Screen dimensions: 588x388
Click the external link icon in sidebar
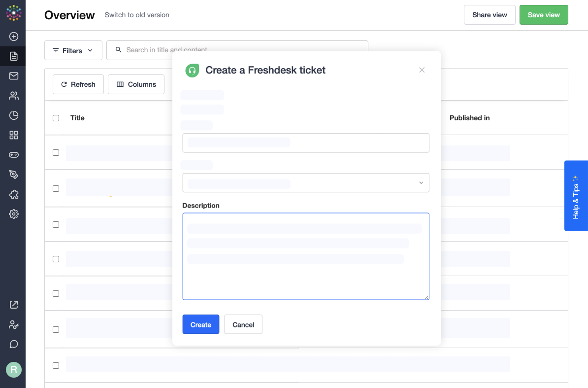pyautogui.click(x=13, y=305)
